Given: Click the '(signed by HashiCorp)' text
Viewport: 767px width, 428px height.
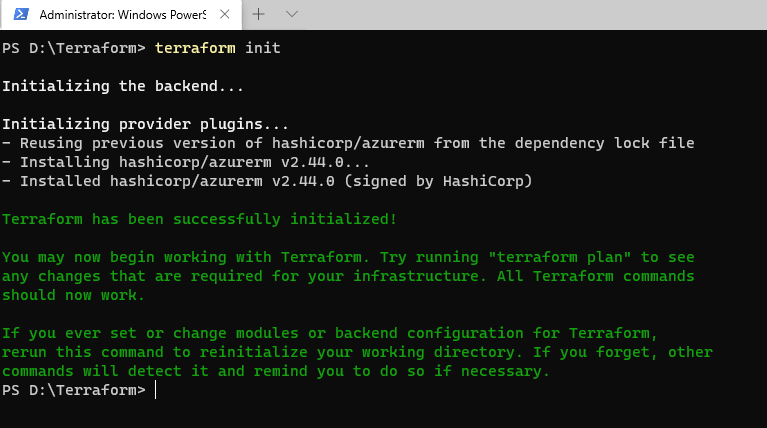Looking at the screenshot, I should click(x=438, y=181).
